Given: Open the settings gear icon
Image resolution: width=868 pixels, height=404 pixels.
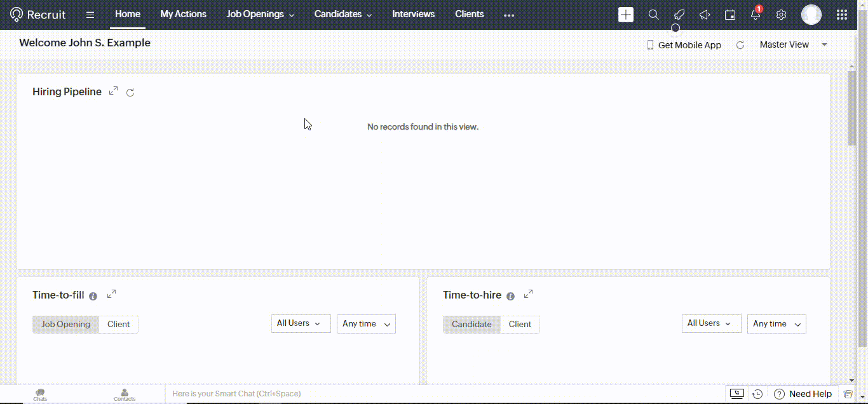Looking at the screenshot, I should tap(782, 15).
